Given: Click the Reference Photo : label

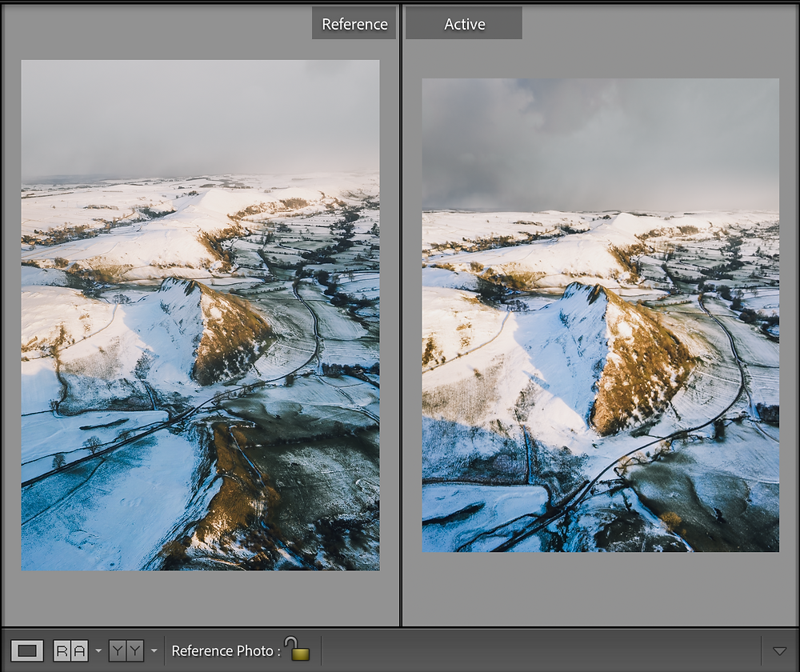Looking at the screenshot, I should click(x=226, y=651).
